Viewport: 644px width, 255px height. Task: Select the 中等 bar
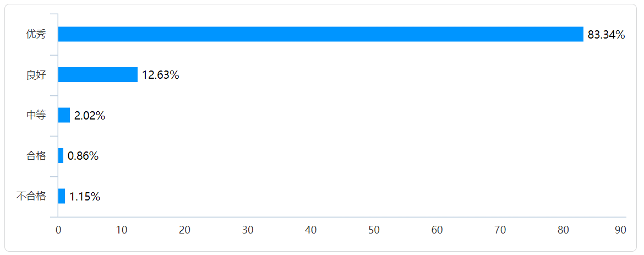click(x=64, y=115)
